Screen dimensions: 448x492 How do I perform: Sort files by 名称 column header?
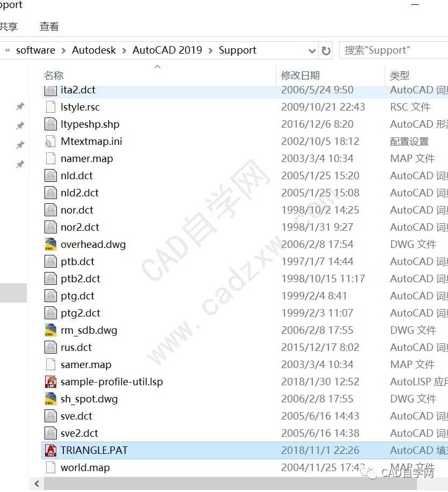pos(54,75)
